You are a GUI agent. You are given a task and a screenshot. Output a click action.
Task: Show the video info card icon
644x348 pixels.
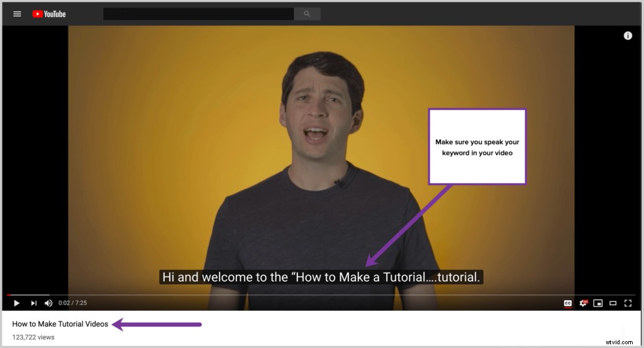pos(628,36)
